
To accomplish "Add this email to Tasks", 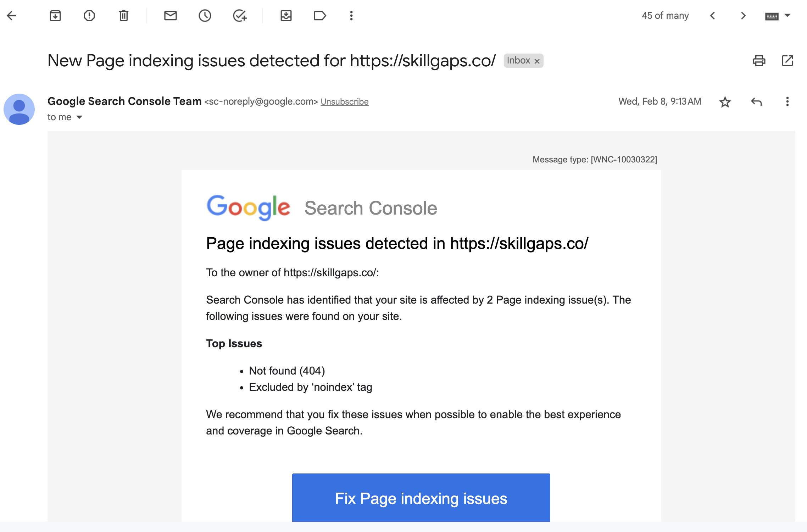I will [x=240, y=16].
